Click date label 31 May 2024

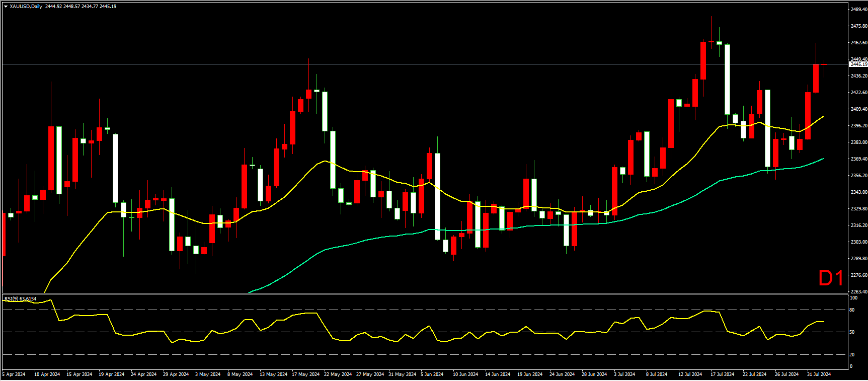[402, 374]
